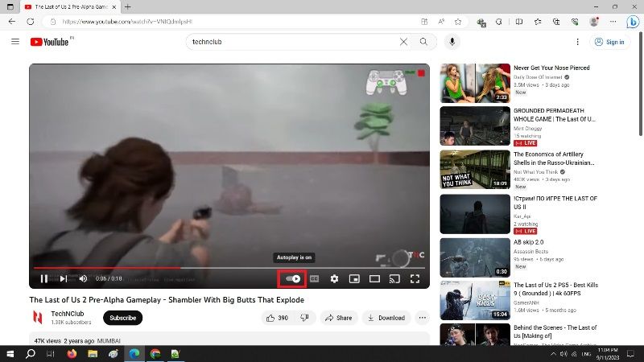Screen dimensions: 644x362
Task: Open the Daily Dose Of Internet channel
Action: 538,76
